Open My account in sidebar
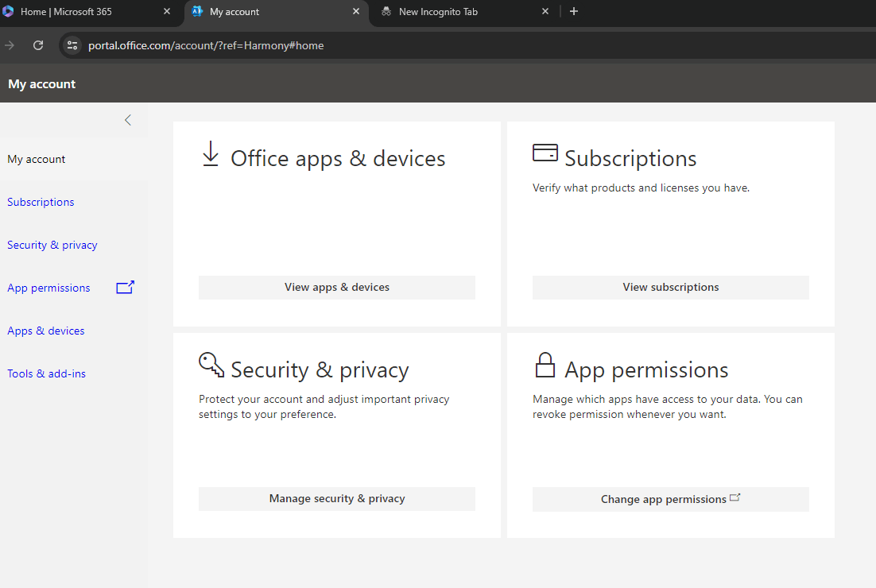Viewport: 876px width, 588px height. tap(37, 159)
